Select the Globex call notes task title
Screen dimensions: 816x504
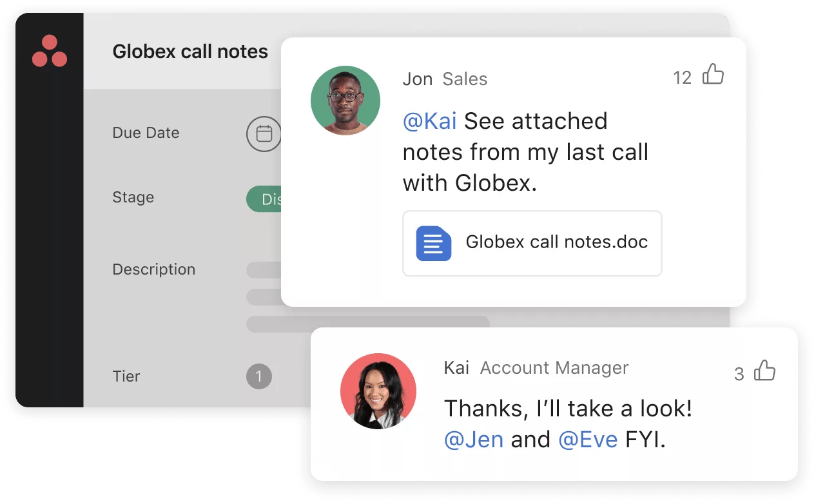190,52
